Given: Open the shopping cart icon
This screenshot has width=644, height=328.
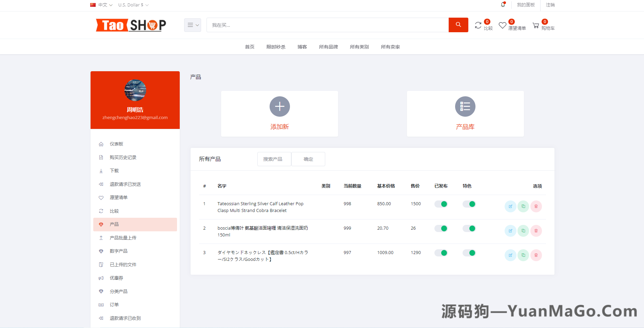Looking at the screenshot, I should pos(536,25).
